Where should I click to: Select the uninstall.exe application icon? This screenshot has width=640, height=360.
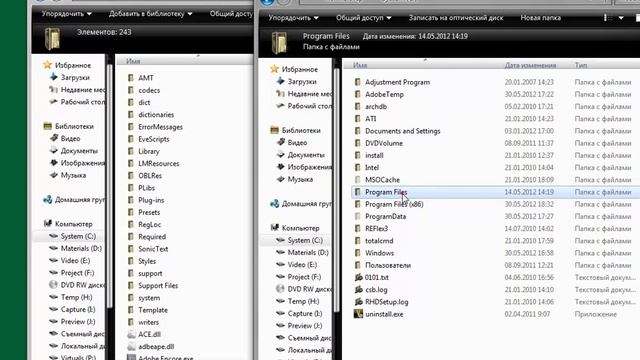click(x=358, y=314)
